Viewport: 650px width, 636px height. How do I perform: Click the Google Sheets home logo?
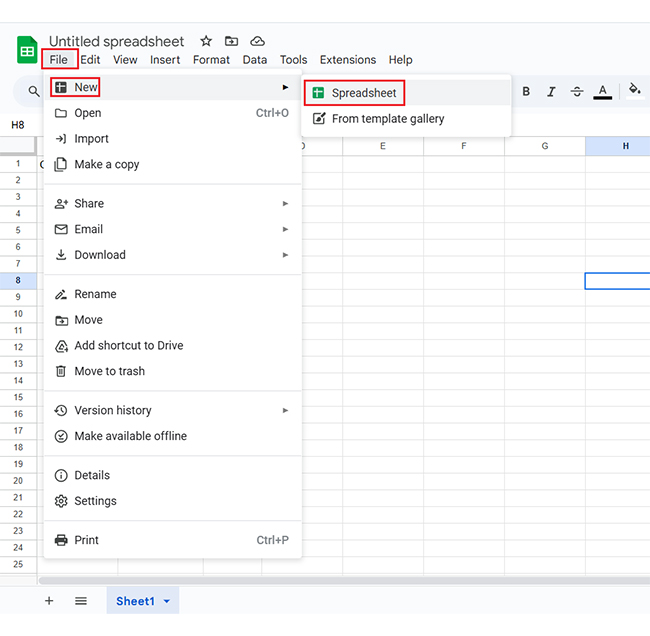pyautogui.click(x=27, y=50)
